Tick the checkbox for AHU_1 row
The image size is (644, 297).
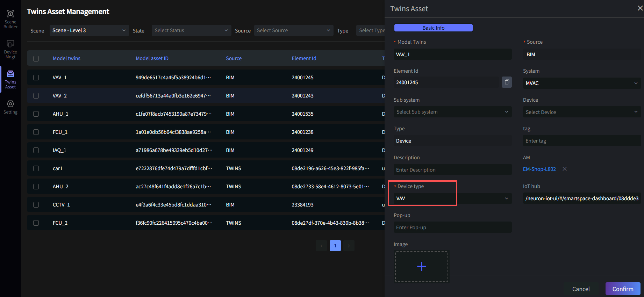pyautogui.click(x=36, y=114)
